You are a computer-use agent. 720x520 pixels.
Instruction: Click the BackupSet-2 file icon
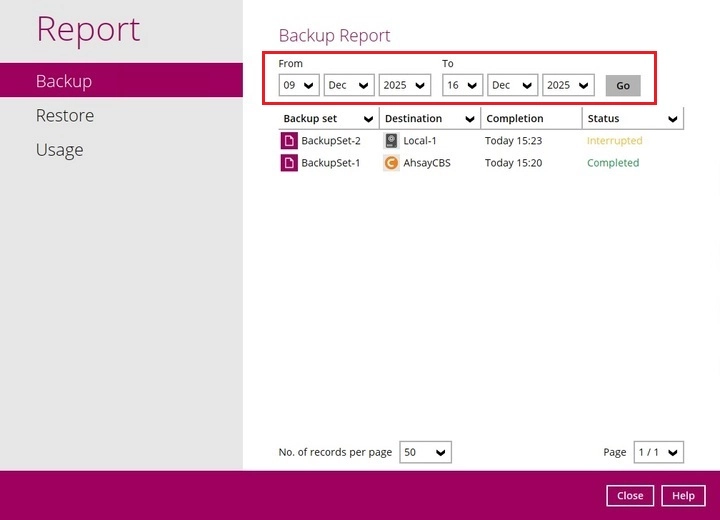pyautogui.click(x=288, y=141)
